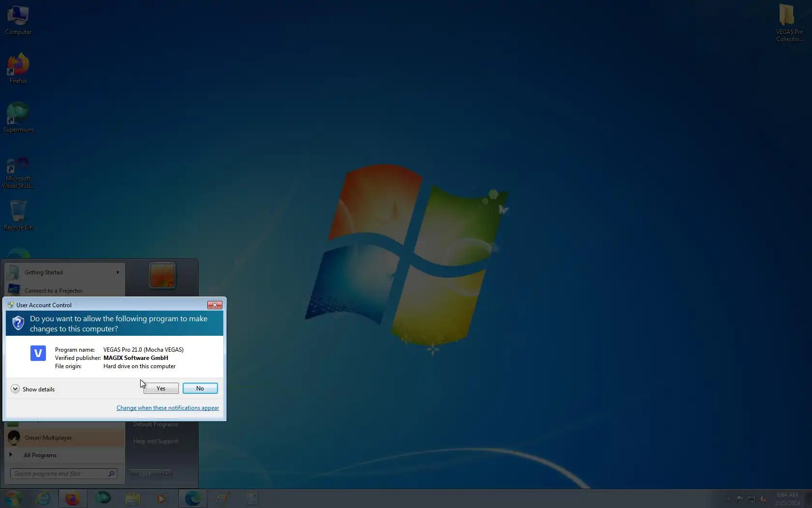The width and height of the screenshot is (812, 508).
Task: Select the VEGAS Pro Collection folder on desktop
Action: coord(790,23)
